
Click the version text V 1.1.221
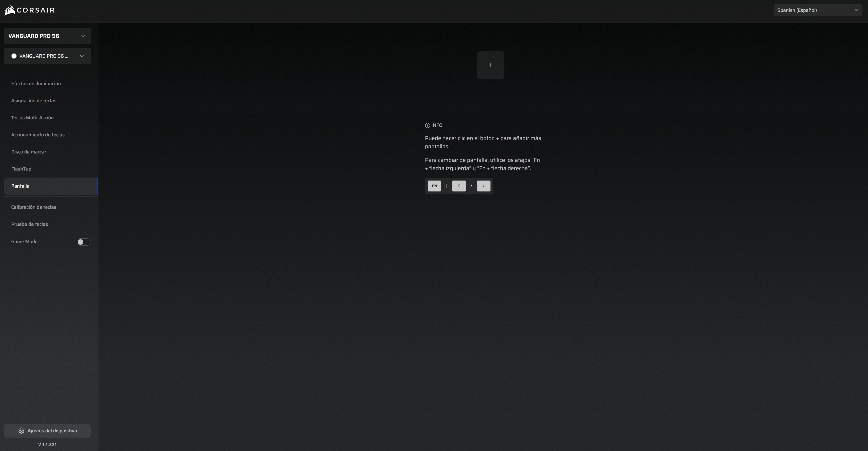pos(48,445)
